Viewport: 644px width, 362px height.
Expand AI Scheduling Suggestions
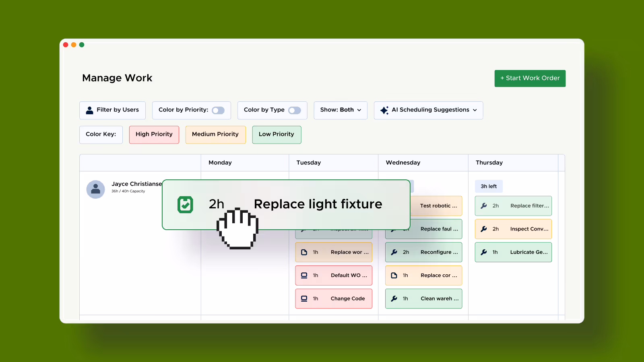[428, 110]
